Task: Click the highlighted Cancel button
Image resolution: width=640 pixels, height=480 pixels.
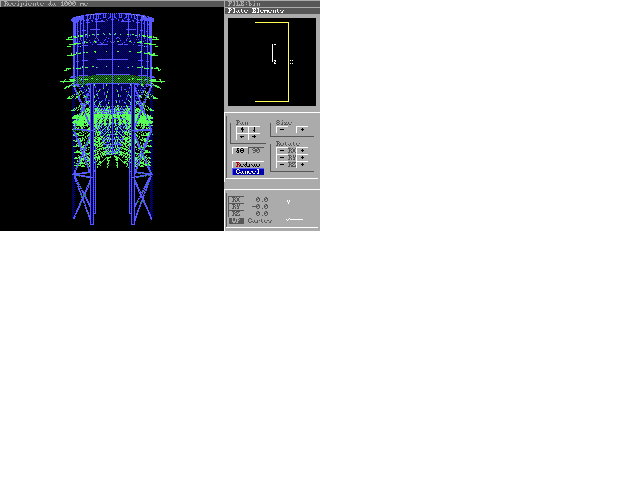Action: pyautogui.click(x=247, y=172)
